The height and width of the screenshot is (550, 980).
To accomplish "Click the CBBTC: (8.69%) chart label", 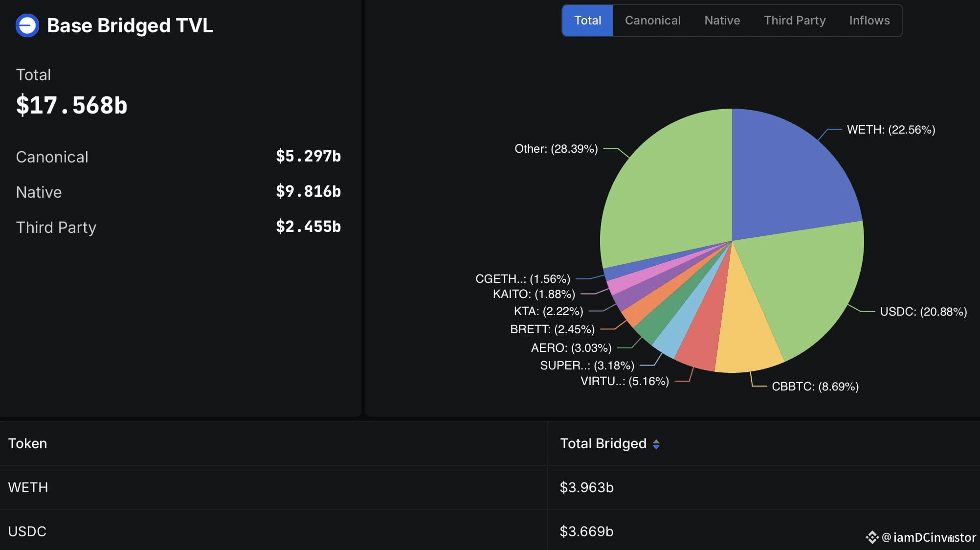I will (815, 387).
